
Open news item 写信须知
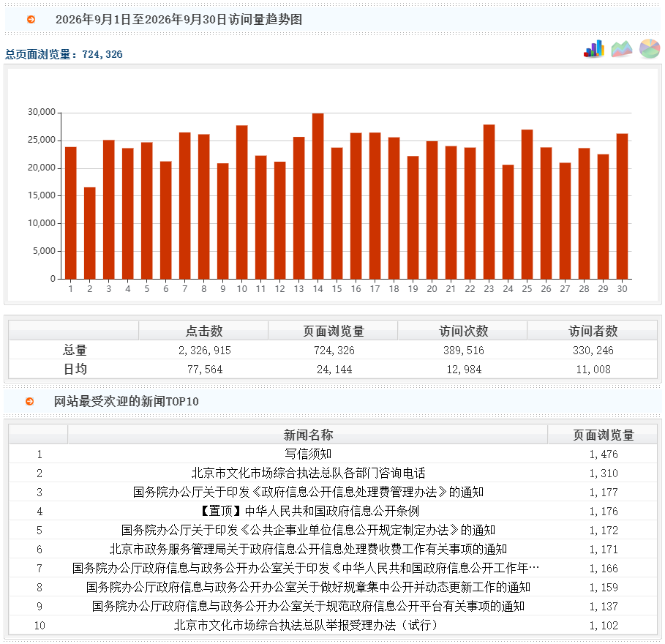click(308, 454)
